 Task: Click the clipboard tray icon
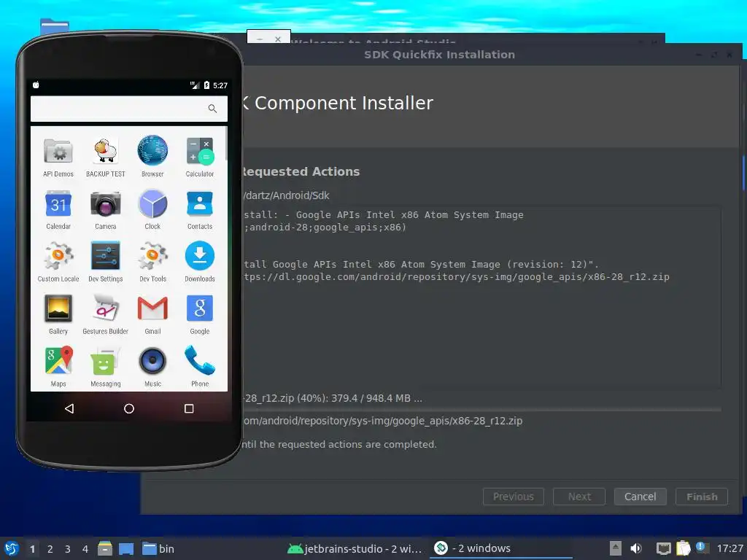click(x=683, y=548)
